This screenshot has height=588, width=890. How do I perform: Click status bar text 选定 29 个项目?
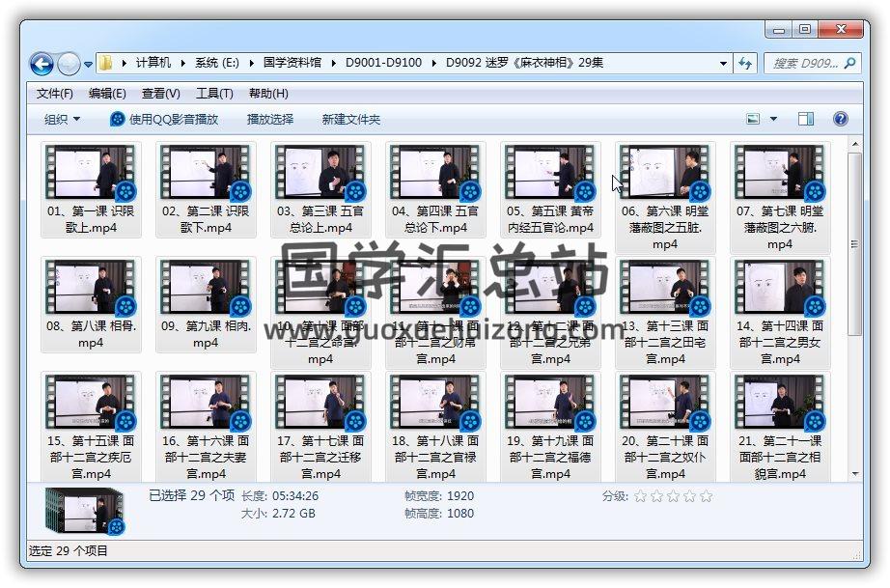point(69,550)
